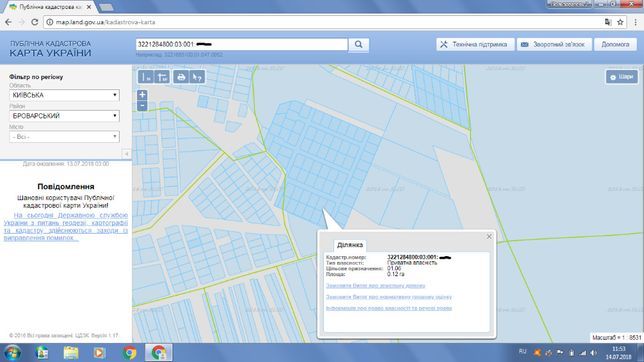
Task: Click the magnifier search button
Action: point(359,44)
